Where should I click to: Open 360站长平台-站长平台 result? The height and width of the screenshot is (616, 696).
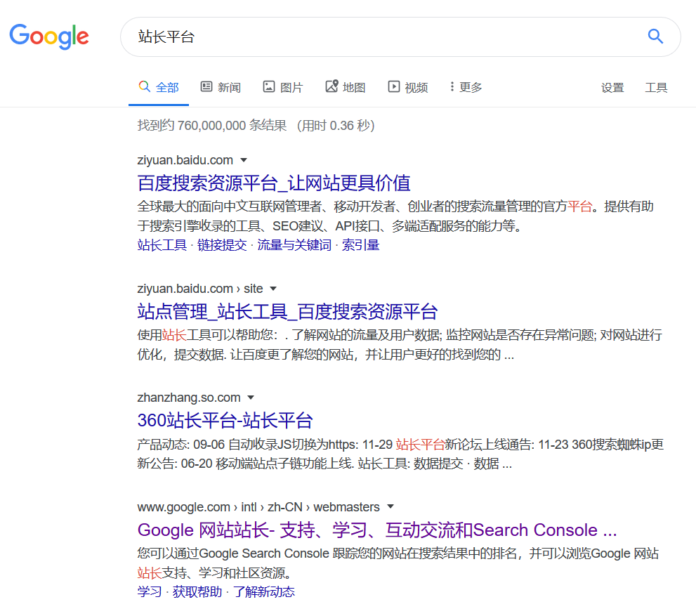pos(225,420)
